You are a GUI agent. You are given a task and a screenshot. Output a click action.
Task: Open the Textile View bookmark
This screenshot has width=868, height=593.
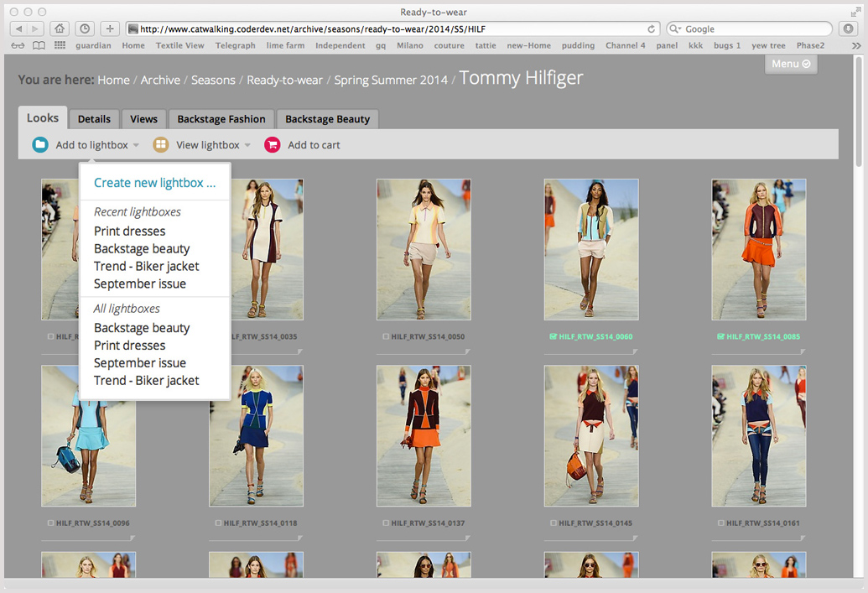tap(180, 45)
